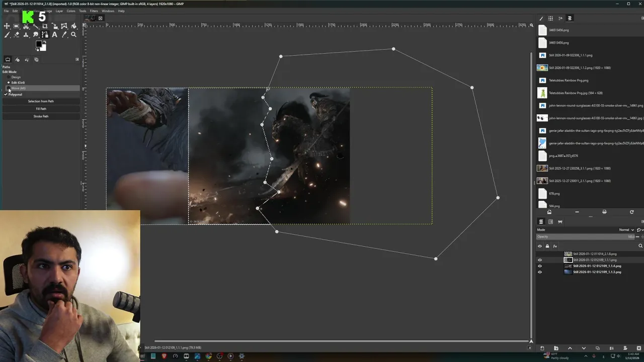Hide layer Still 2026-01-12 012109_1.1.3.png
The height and width of the screenshot is (362, 644).
540,272
